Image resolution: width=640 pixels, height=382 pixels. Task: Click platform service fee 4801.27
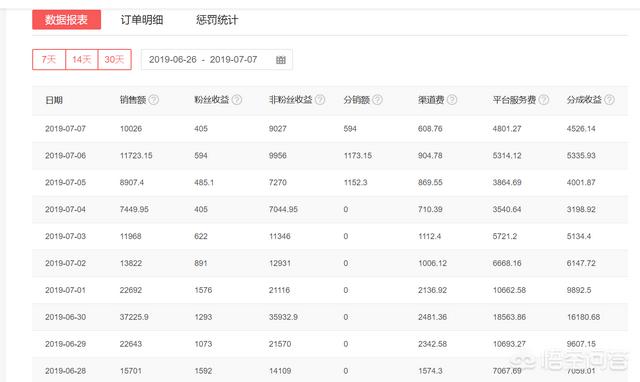[507, 129]
